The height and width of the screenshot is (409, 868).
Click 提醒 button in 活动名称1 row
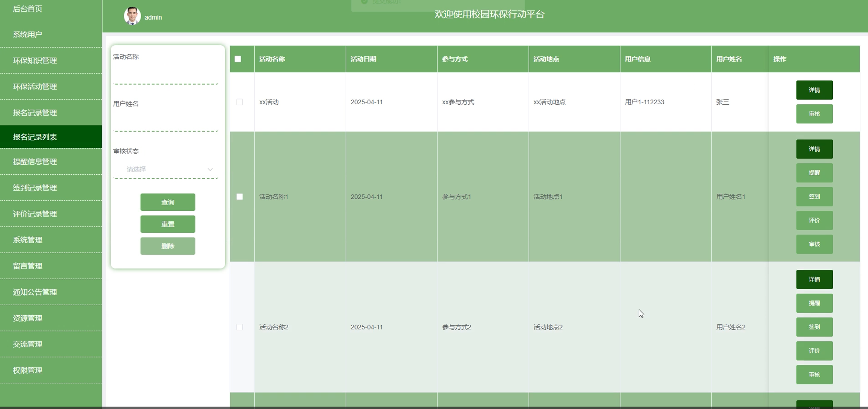tap(814, 173)
